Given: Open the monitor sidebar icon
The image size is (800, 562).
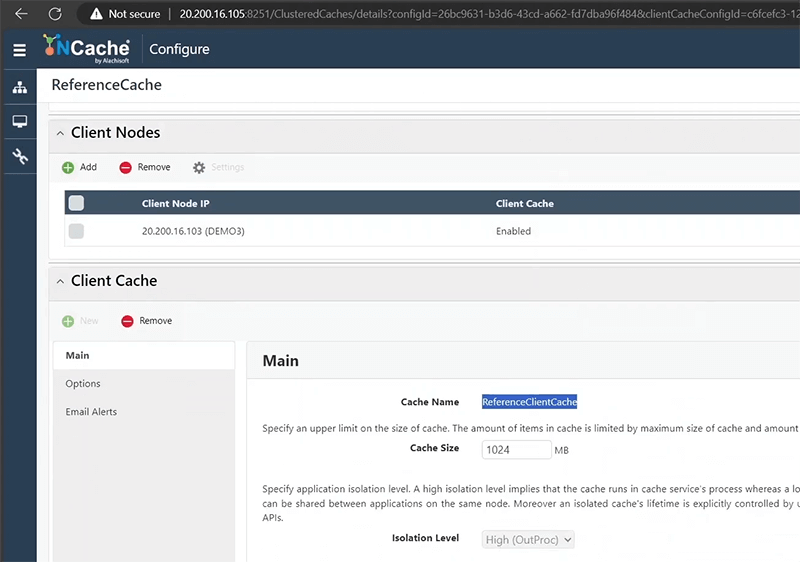Looking at the screenshot, I should [x=20, y=121].
